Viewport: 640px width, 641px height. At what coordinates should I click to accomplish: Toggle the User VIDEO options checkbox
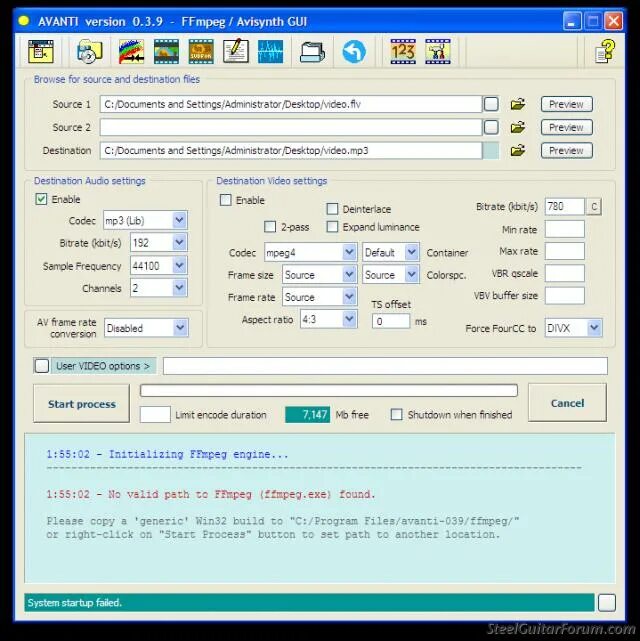click(x=42, y=365)
